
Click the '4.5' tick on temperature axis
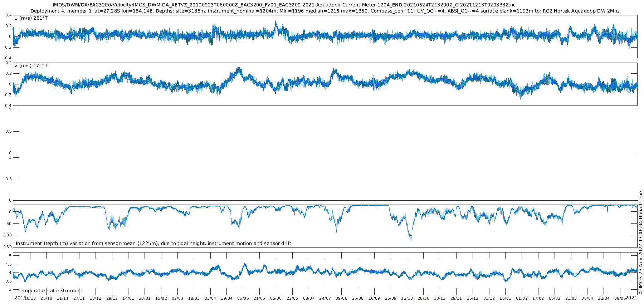coord(9,264)
